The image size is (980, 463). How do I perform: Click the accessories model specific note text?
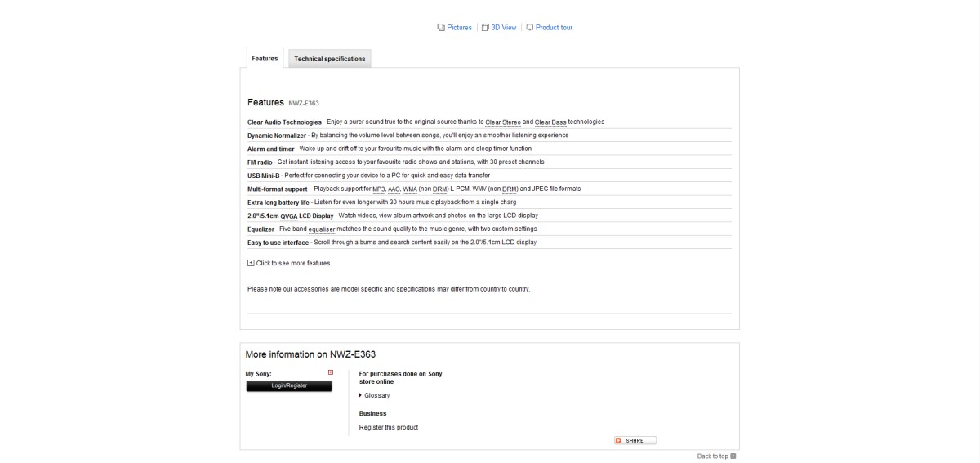tap(389, 289)
